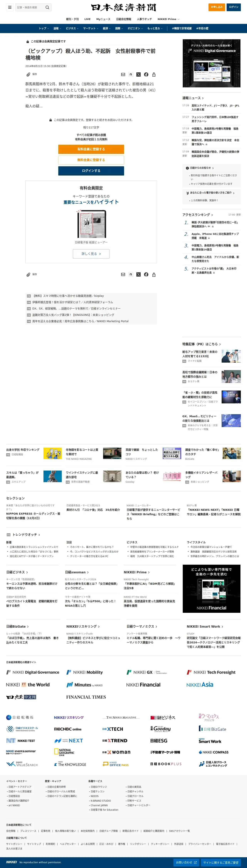Expand the 経済 dropdown in the blue bar
This screenshot has height=868, width=247.
point(107,28)
